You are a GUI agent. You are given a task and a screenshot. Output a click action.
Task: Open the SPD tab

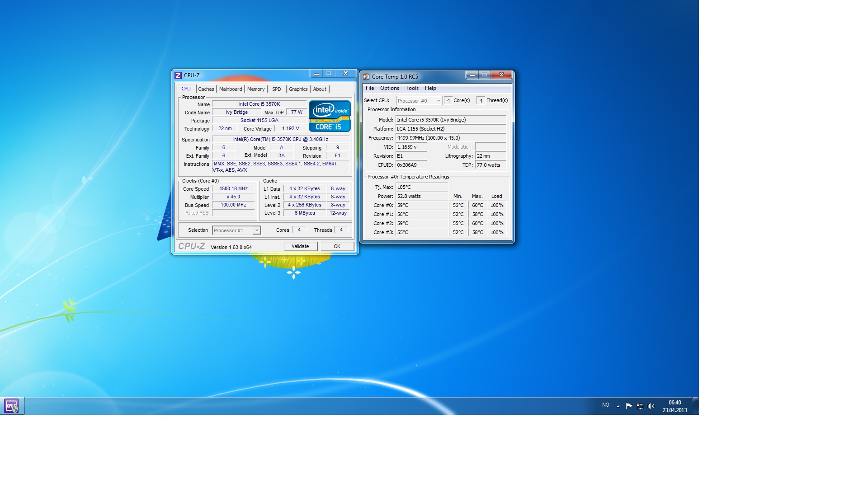[x=277, y=89]
